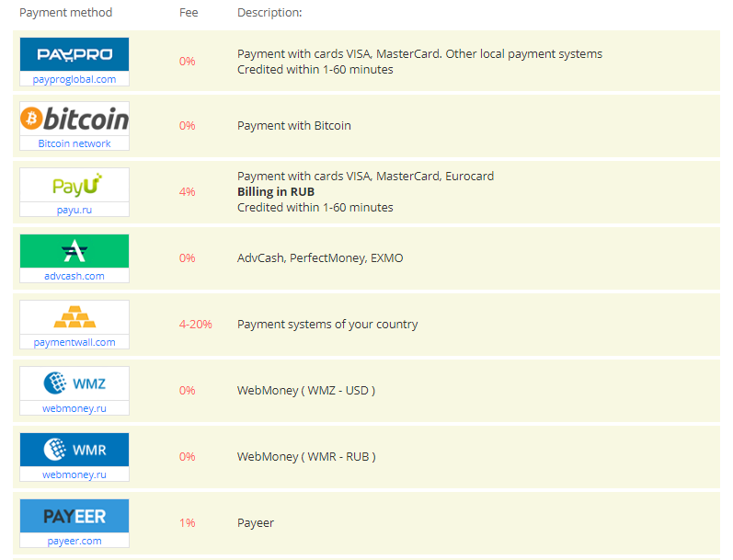Click the Payeer logo
Viewport: 733px width, 560px height.
pos(74,516)
